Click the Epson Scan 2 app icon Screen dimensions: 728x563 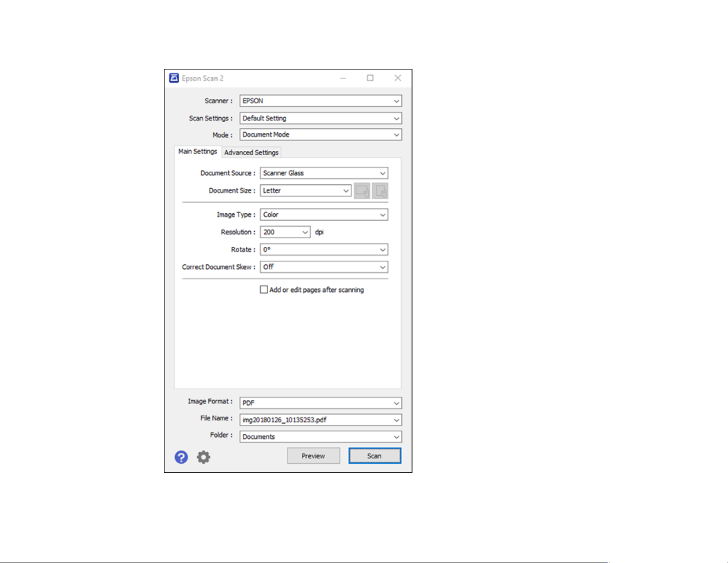click(x=174, y=78)
